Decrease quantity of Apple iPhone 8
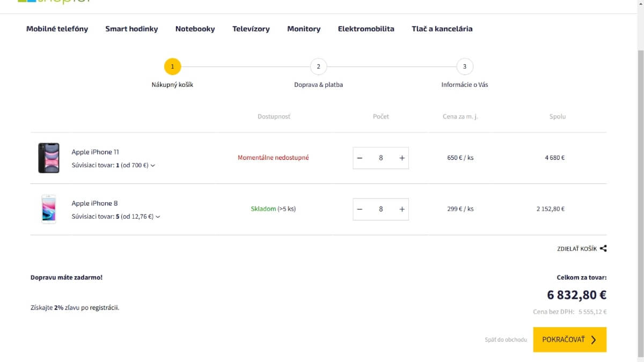 click(360, 209)
